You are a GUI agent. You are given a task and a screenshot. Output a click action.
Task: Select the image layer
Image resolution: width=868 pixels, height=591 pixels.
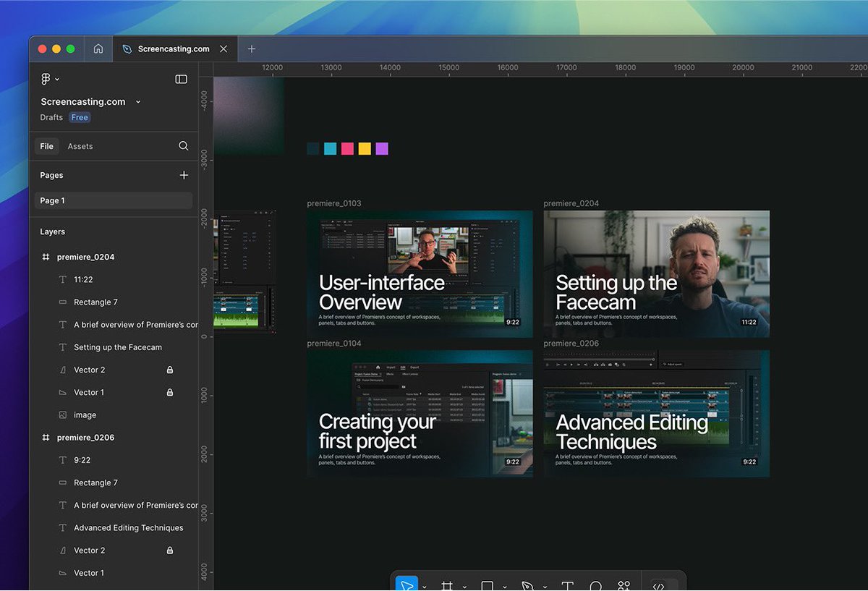coord(85,415)
